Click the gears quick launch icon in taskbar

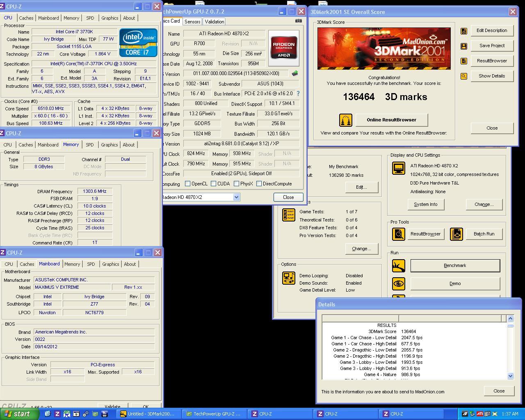coord(86,414)
